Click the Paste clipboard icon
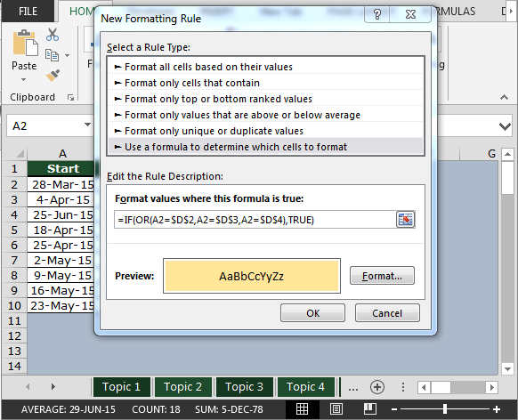Image resolution: width=518 pixels, height=420 pixels. (x=25, y=43)
